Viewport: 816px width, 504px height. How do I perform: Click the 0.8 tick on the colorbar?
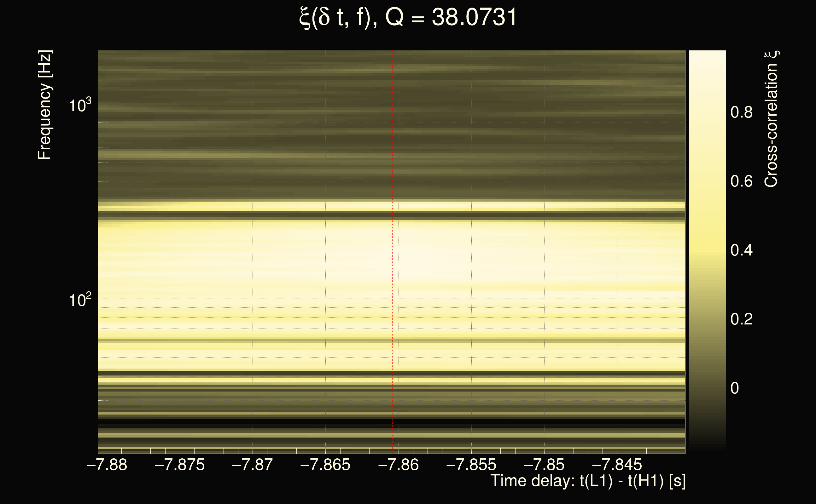[741, 112]
